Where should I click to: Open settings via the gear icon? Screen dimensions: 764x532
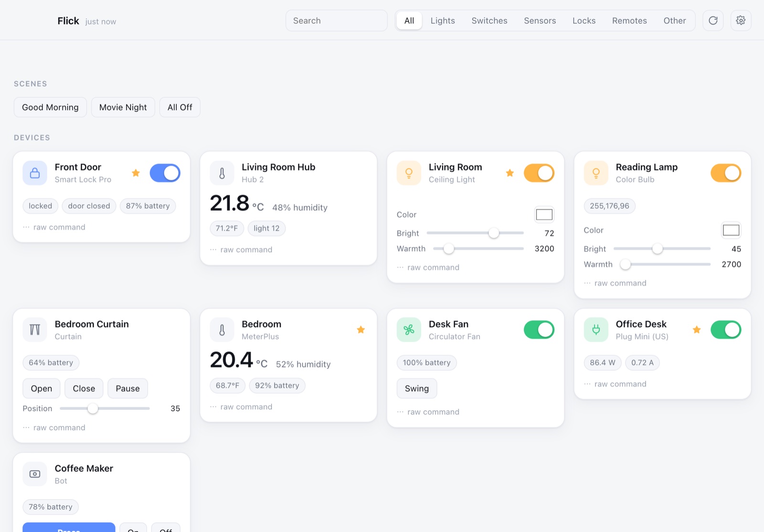[x=741, y=21]
